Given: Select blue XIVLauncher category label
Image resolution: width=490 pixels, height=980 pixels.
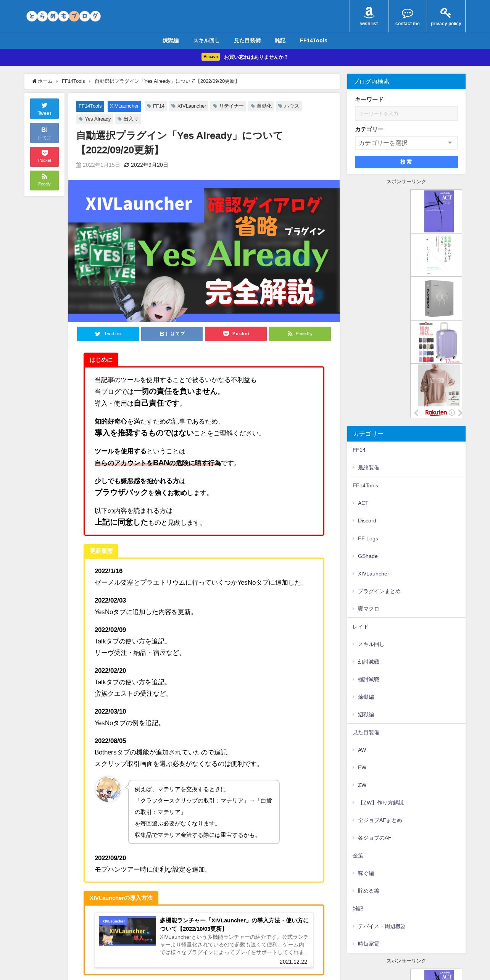Looking at the screenshot, I should pos(124,106).
